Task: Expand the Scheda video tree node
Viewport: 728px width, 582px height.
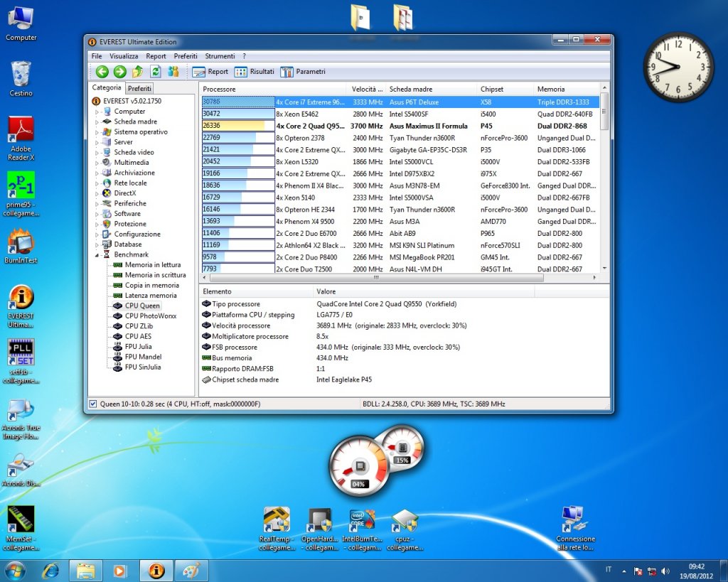Action: [x=97, y=152]
